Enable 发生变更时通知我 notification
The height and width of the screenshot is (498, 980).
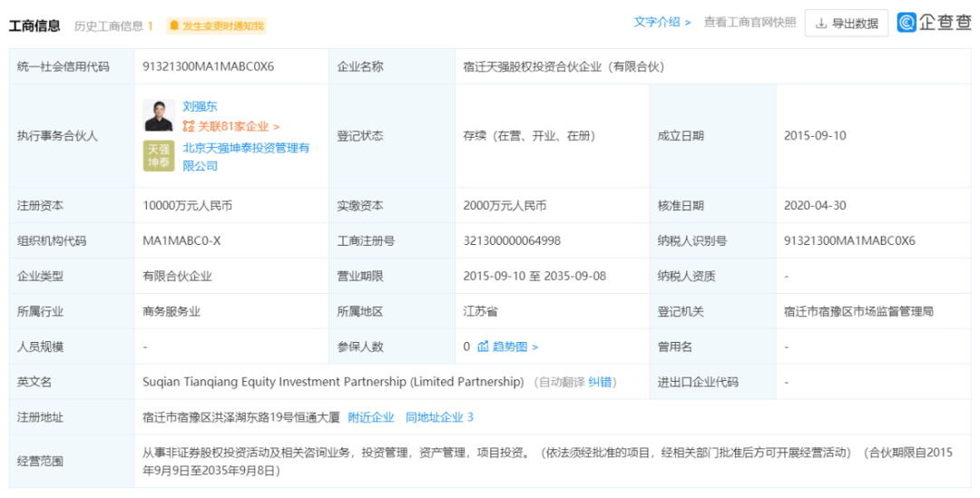[223, 26]
